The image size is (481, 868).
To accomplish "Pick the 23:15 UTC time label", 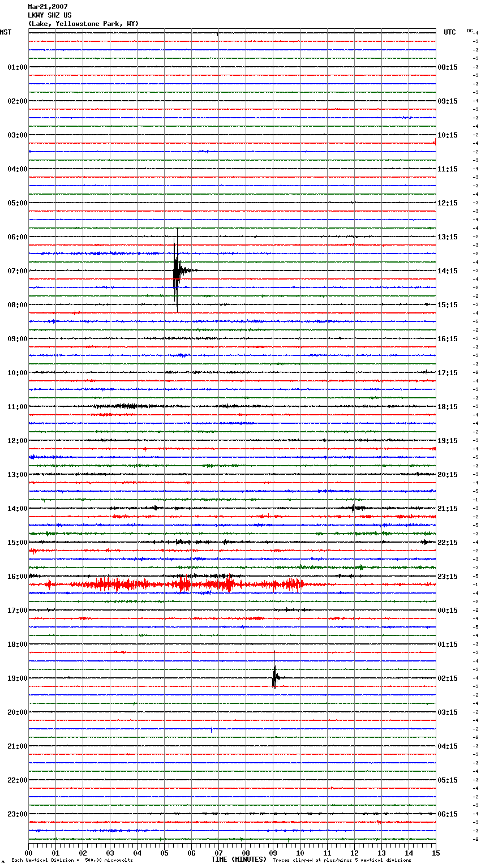I will pos(448,577).
